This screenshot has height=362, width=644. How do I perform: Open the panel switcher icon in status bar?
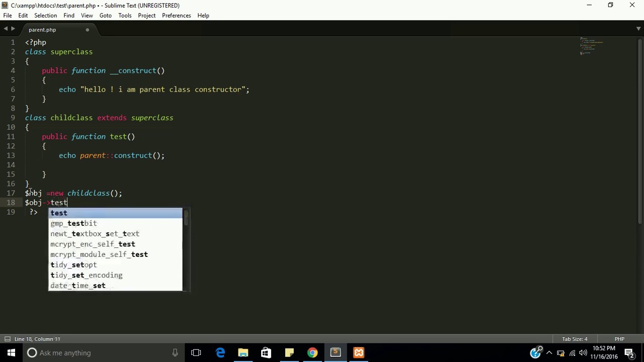tap(7, 339)
